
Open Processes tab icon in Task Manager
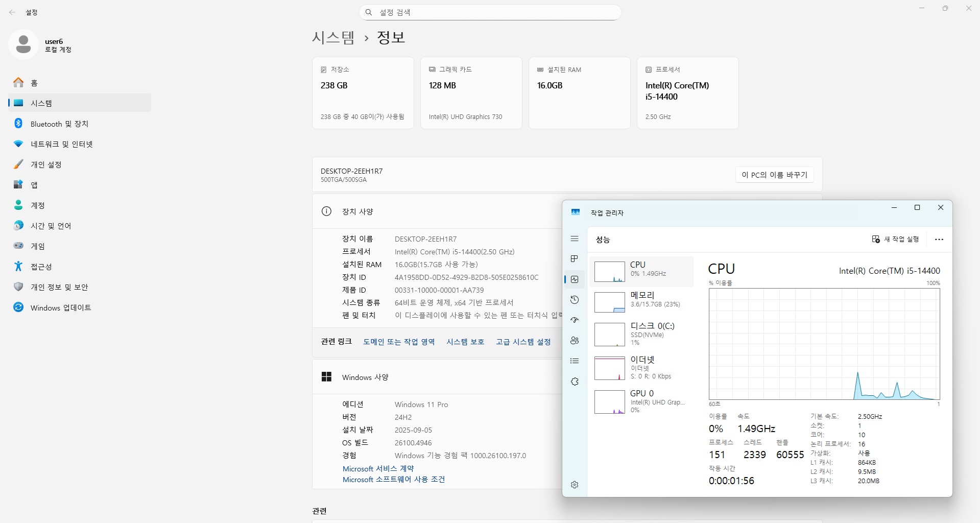(575, 259)
